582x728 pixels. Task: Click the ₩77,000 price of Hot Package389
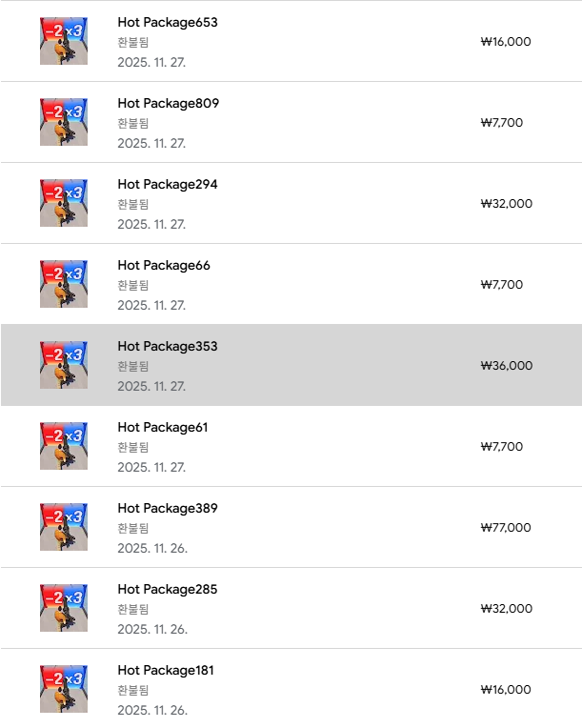pos(506,528)
